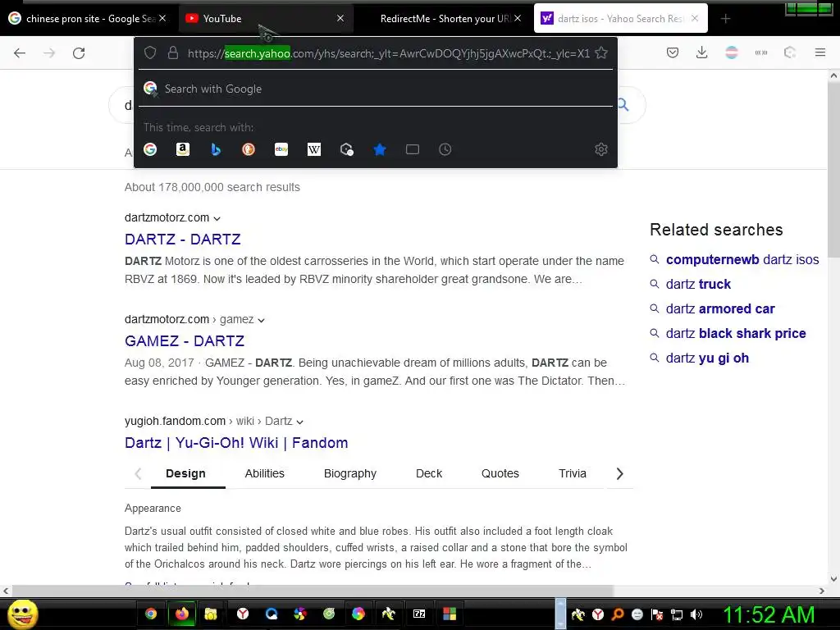Search this time with Google icon

click(x=150, y=149)
